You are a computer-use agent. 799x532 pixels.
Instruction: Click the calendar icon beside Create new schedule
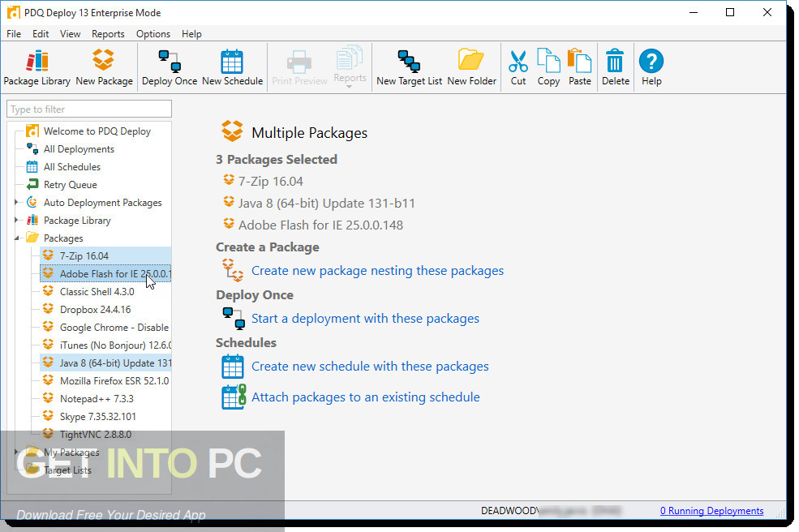point(233,367)
